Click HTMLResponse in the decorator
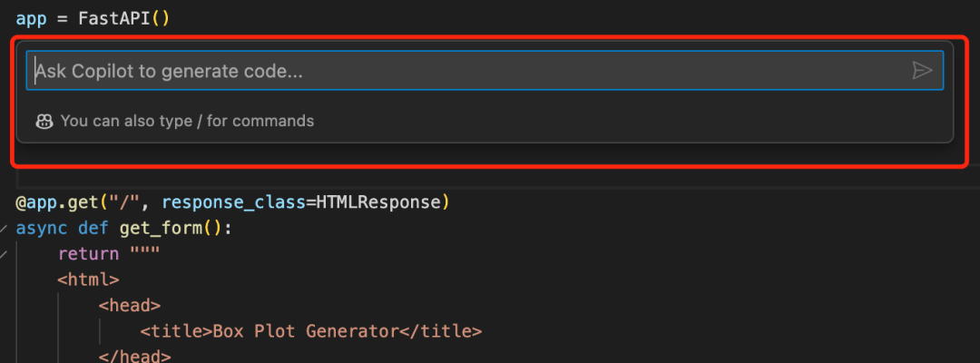Screen dimensions: 980x363 pos(377,201)
